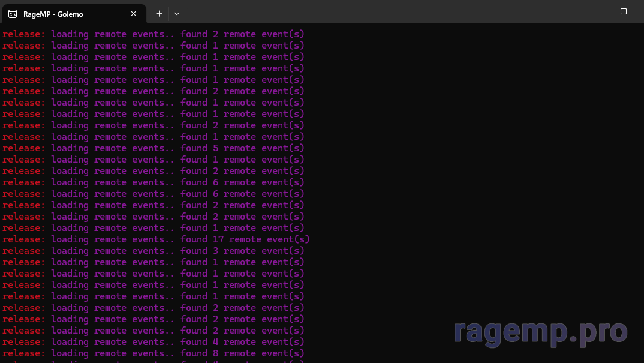Viewport: 644px width, 363px height.
Task: Click "found" on the 5 remote events line
Action: click(194, 148)
